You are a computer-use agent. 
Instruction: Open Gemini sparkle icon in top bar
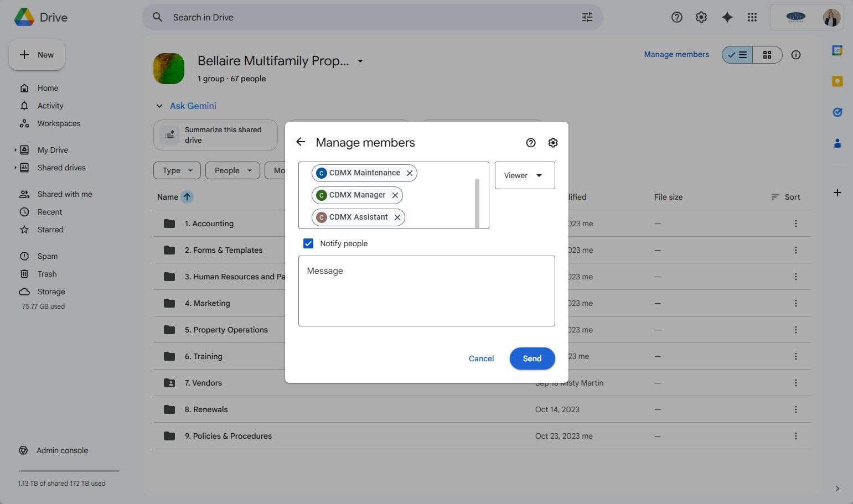pyautogui.click(x=727, y=17)
